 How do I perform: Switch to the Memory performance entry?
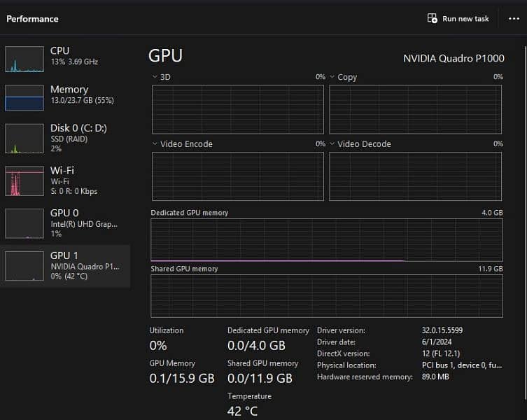(x=69, y=90)
